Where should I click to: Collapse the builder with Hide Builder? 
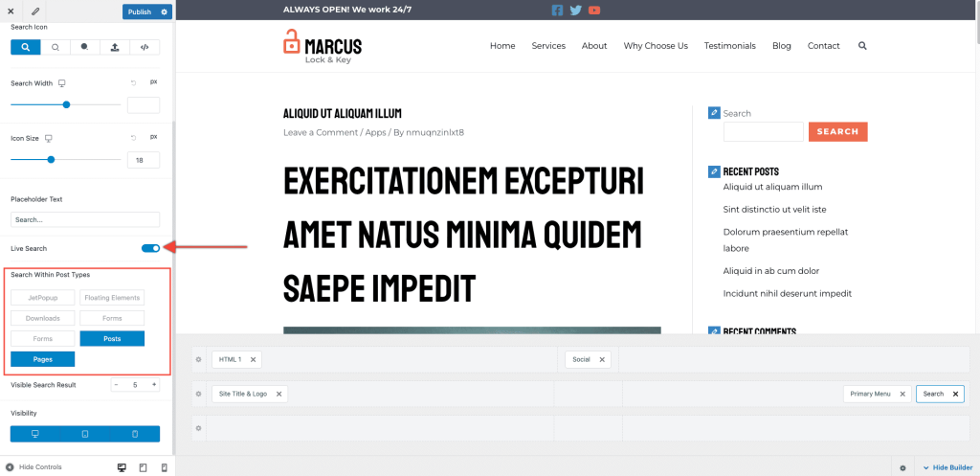click(947, 467)
